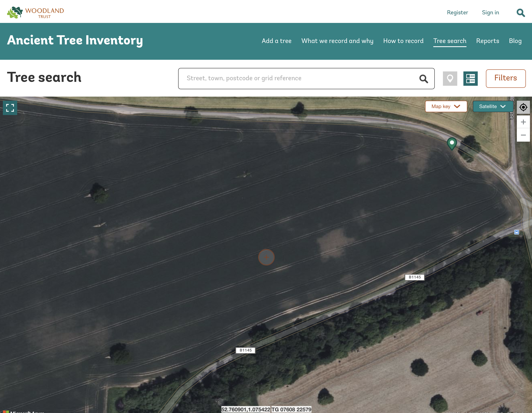The width and height of the screenshot is (532, 413).
Task: Click the upper B1145 road label
Action: coord(415,277)
